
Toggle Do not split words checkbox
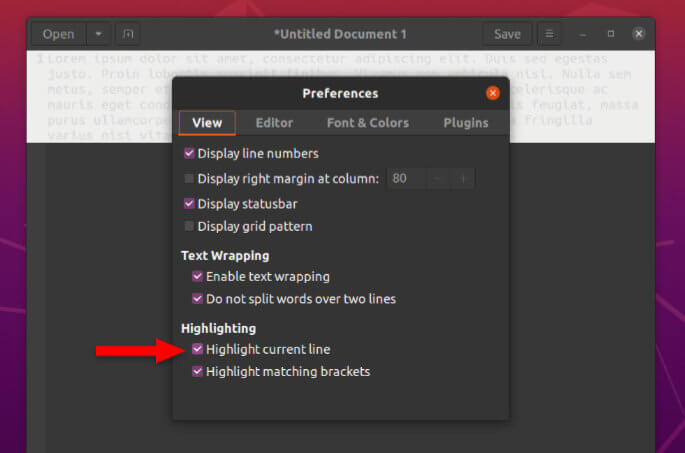point(197,299)
